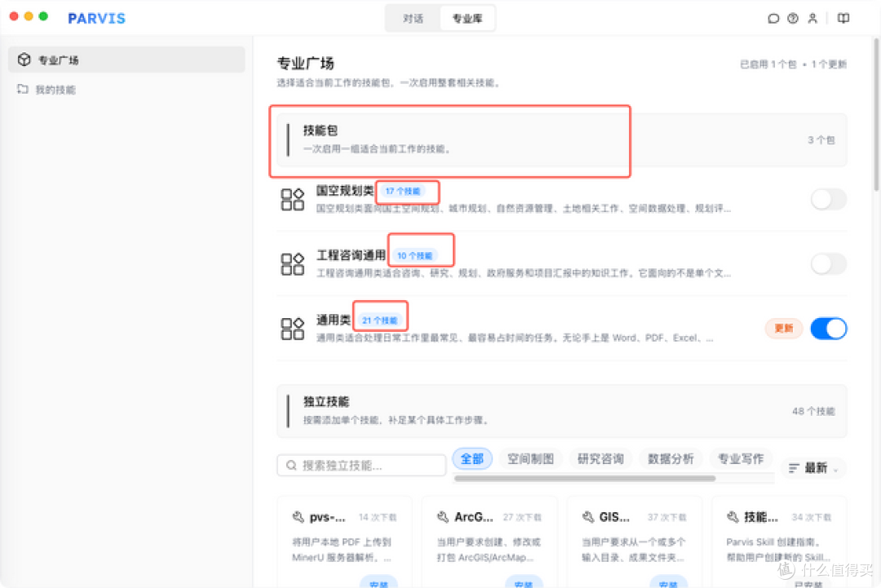
Task: Click the tool icon on ArcG... card
Action: click(443, 517)
